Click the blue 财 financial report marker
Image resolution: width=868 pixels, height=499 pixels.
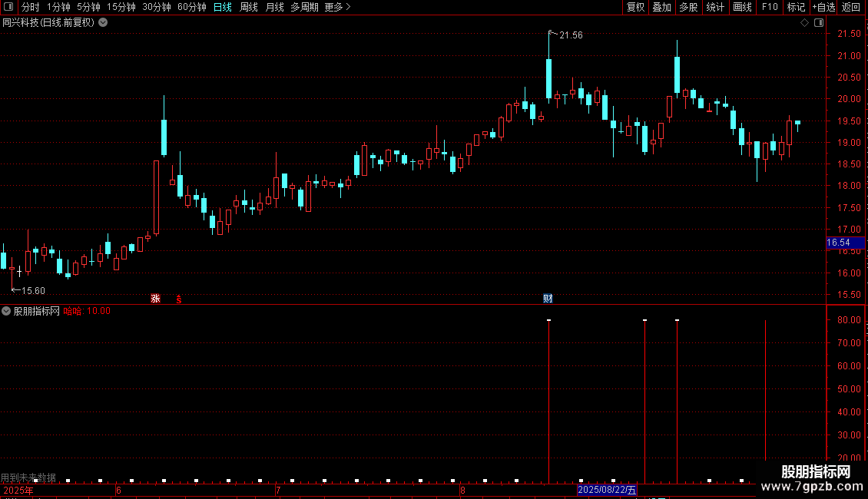pyautogui.click(x=548, y=299)
